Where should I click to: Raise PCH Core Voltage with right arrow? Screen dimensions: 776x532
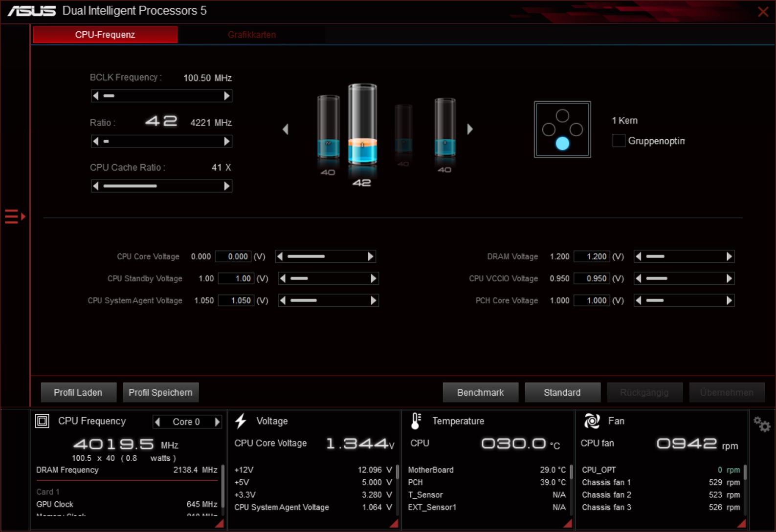coord(729,300)
